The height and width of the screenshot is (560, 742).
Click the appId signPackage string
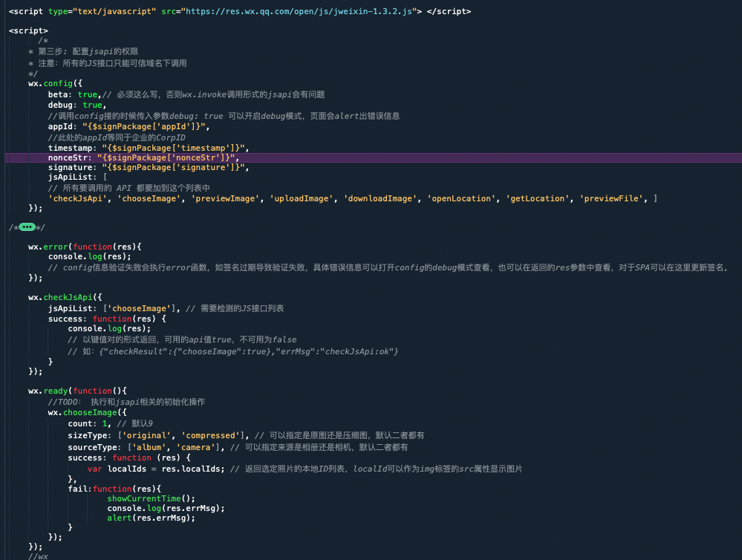pos(144,126)
